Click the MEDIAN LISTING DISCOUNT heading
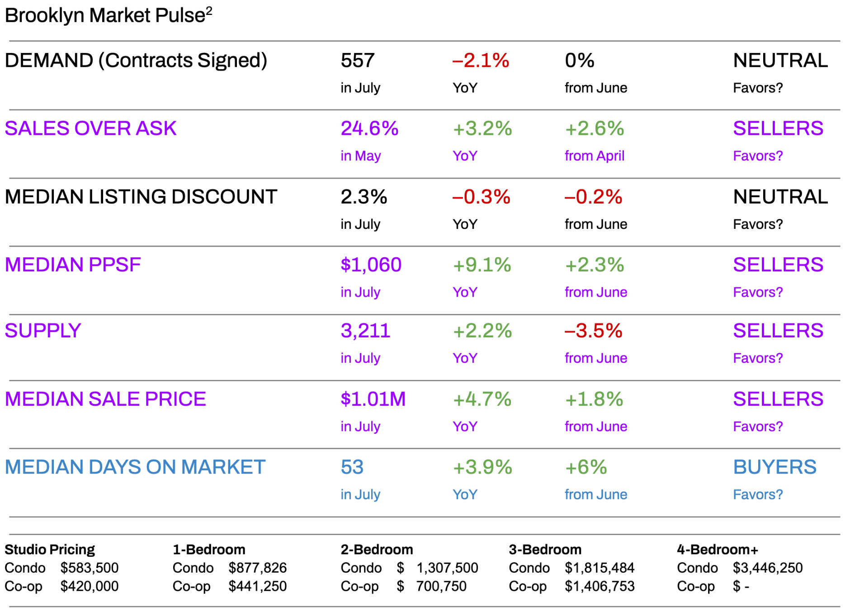850x616 pixels. [x=141, y=197]
